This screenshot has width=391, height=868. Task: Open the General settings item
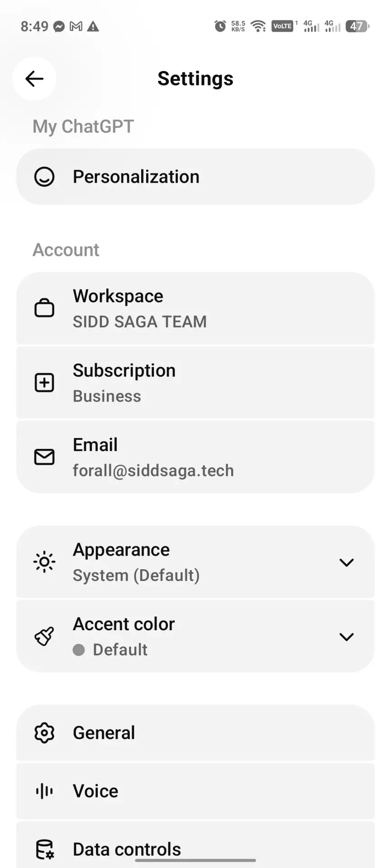[195, 733]
